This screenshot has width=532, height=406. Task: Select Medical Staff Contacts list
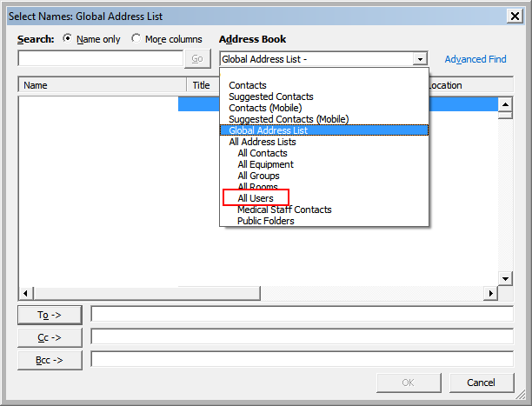point(284,210)
